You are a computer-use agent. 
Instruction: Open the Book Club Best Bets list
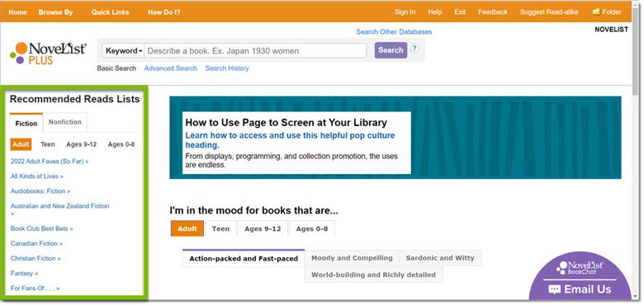click(41, 228)
